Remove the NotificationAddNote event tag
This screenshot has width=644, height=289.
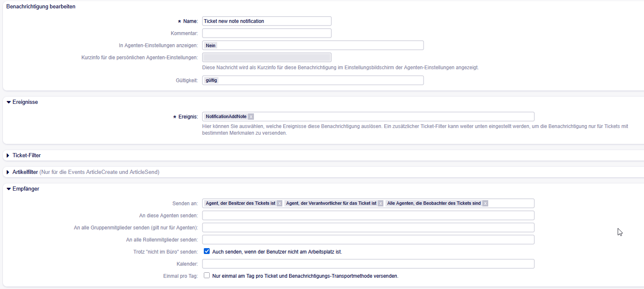tap(251, 117)
